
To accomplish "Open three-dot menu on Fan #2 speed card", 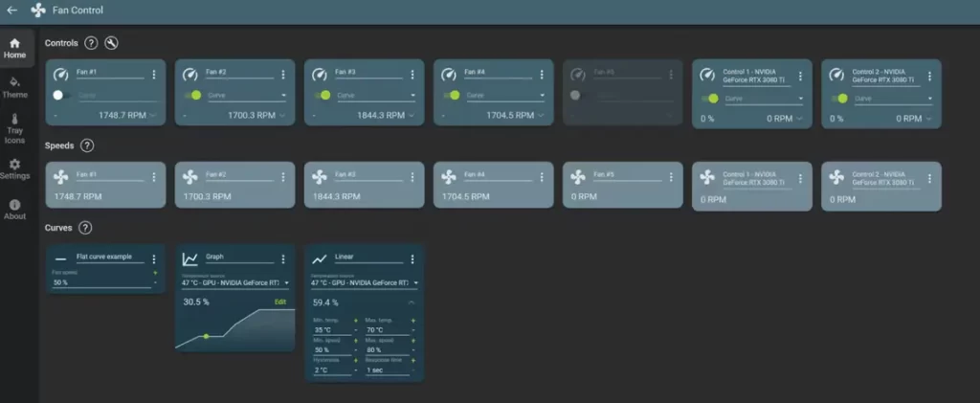I will [x=283, y=177].
